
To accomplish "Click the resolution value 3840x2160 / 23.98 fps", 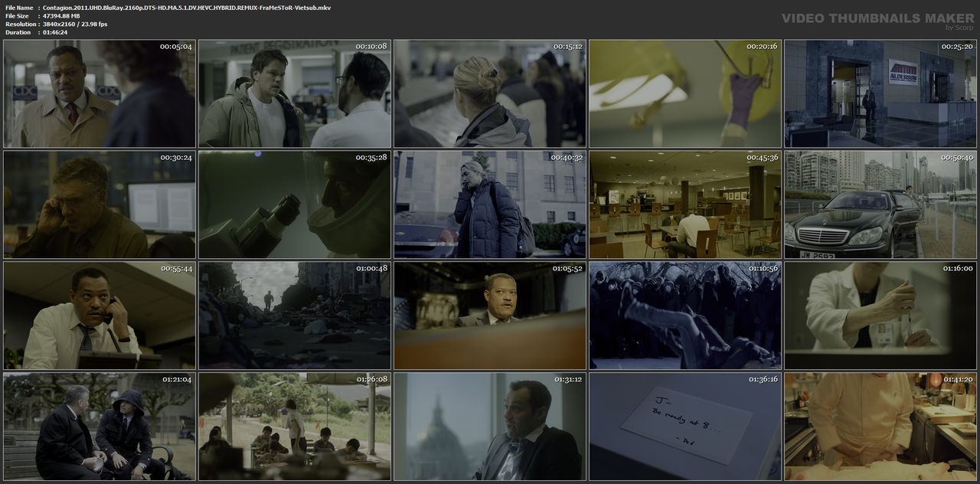I will point(75,25).
